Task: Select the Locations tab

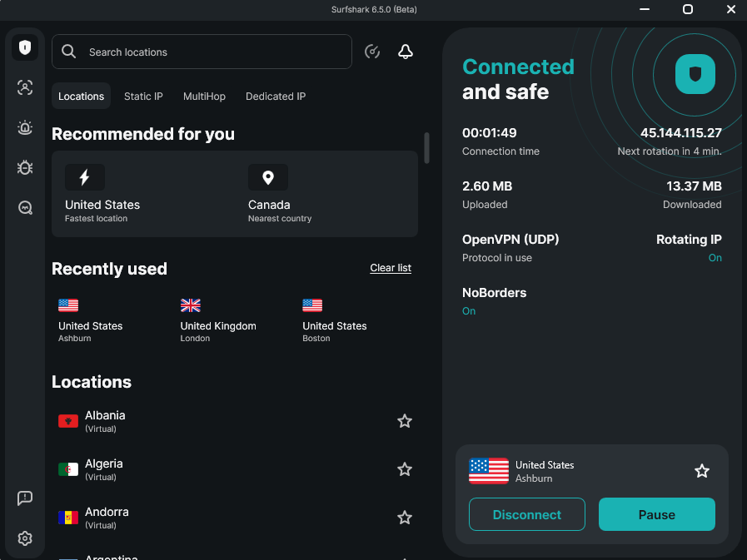Action: pos(81,97)
